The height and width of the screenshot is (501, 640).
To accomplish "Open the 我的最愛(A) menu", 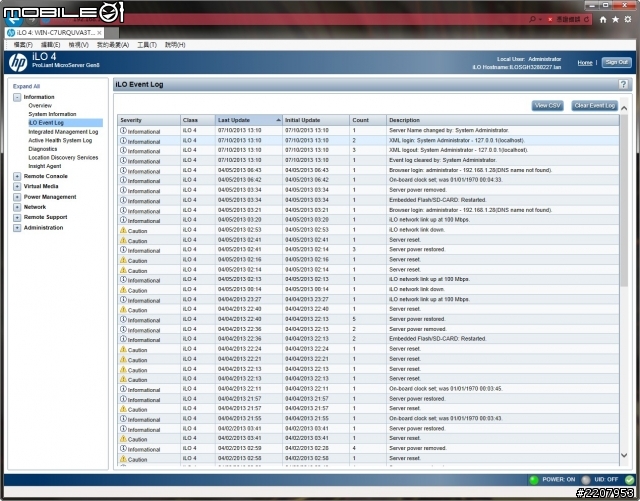I will coord(113,45).
